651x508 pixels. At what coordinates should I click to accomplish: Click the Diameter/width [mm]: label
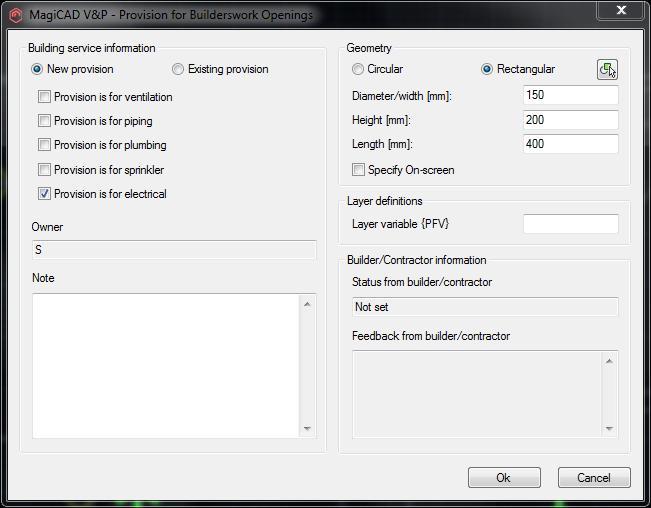(x=402, y=96)
